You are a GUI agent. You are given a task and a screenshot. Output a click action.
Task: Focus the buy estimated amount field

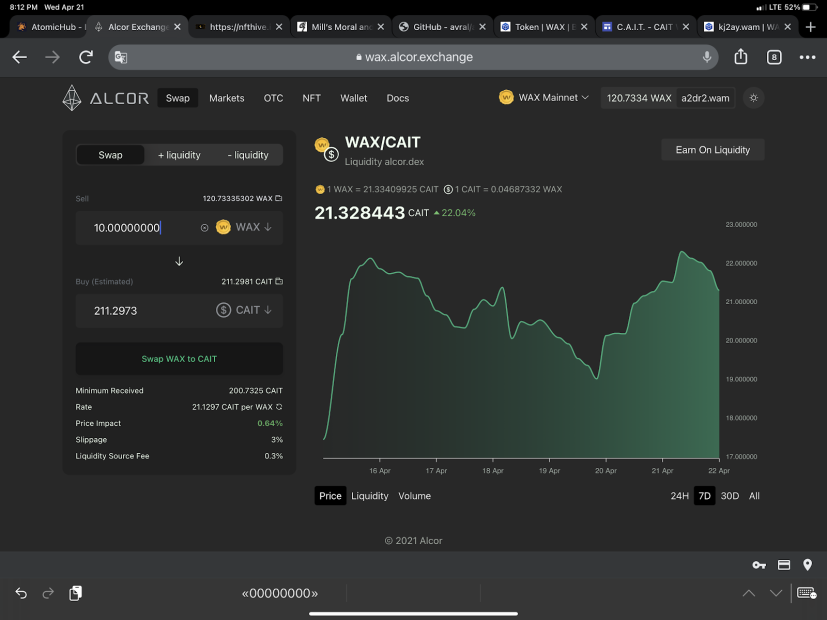pyautogui.click(x=142, y=311)
